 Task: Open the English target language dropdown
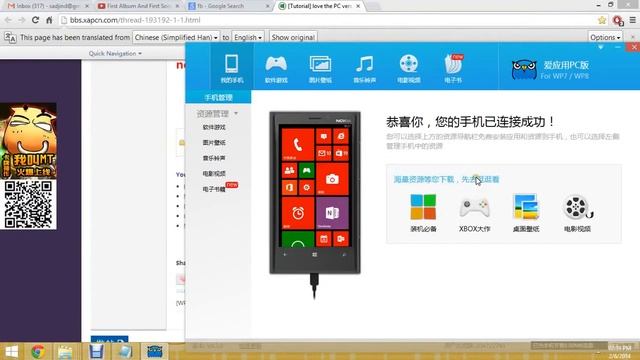248,37
